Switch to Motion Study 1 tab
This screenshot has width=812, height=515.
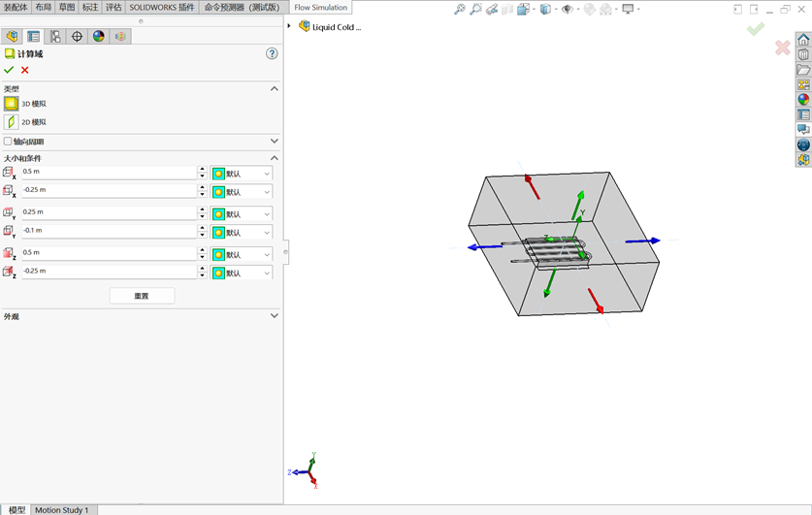(62, 510)
